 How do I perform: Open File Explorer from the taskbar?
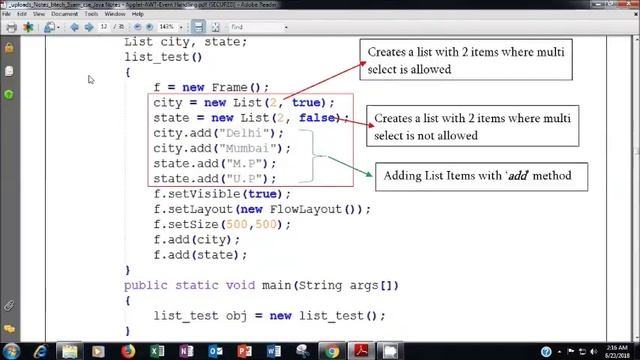pyautogui.click(x=69, y=351)
